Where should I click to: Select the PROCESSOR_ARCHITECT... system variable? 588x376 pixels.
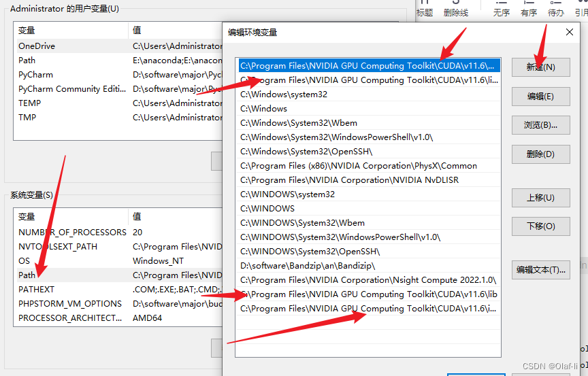pyautogui.click(x=120, y=318)
